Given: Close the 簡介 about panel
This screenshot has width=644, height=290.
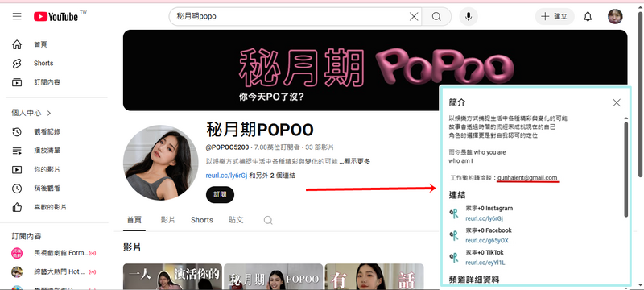Looking at the screenshot, I should (x=617, y=102).
